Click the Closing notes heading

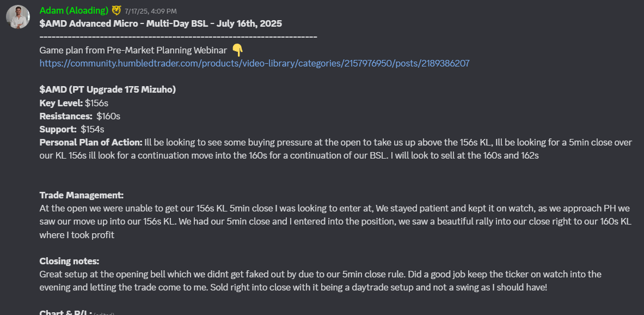click(70, 262)
